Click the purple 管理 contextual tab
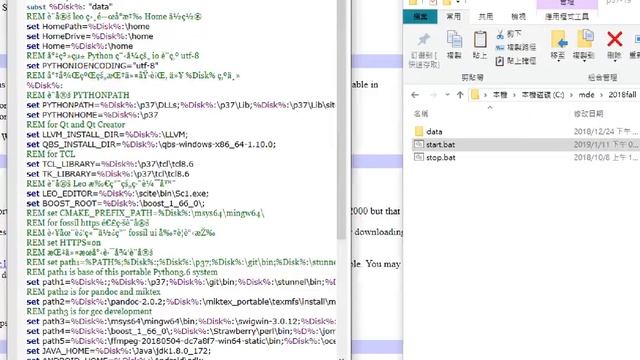 [x=567, y=4]
